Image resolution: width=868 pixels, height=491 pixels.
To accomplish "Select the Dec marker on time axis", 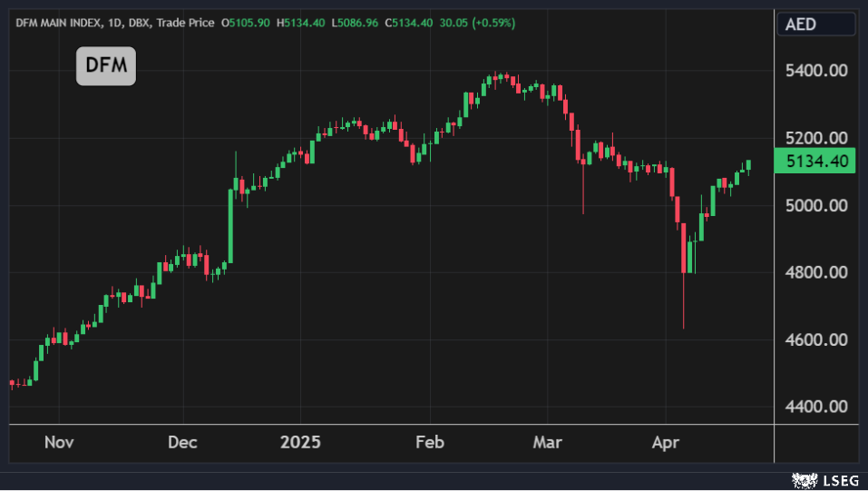I will click(x=183, y=443).
